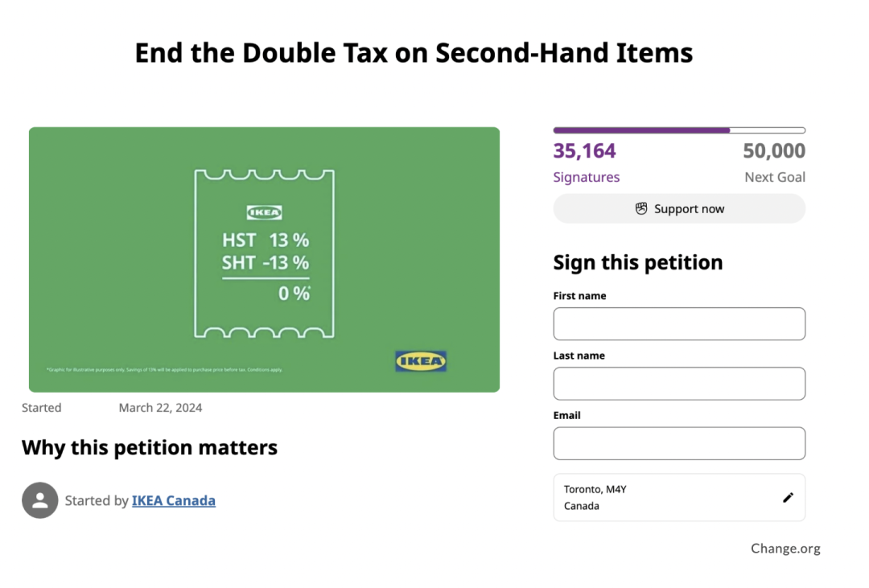Focus the Email input field
Image resolution: width=869 pixels, height=588 pixels.
[679, 443]
